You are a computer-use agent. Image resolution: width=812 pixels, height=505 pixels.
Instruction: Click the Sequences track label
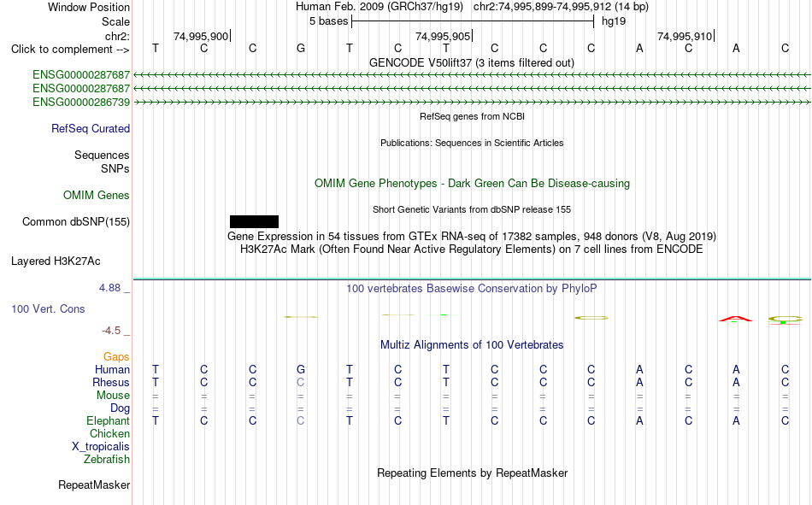point(102,155)
